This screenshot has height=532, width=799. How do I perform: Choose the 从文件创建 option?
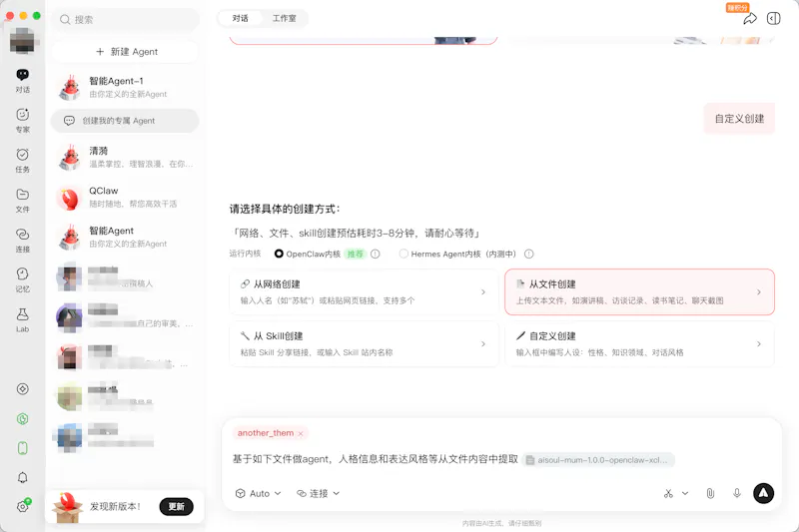pyautogui.click(x=639, y=292)
